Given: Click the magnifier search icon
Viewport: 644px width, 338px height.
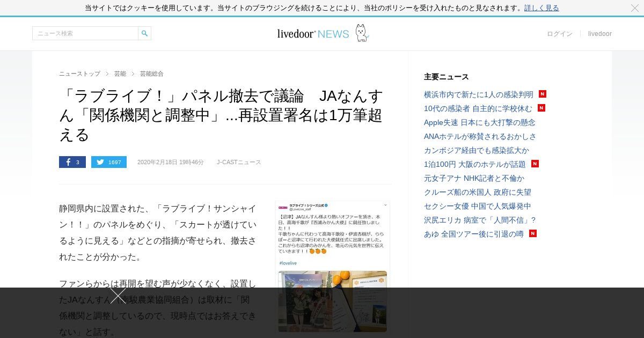Looking at the screenshot, I should tap(144, 33).
